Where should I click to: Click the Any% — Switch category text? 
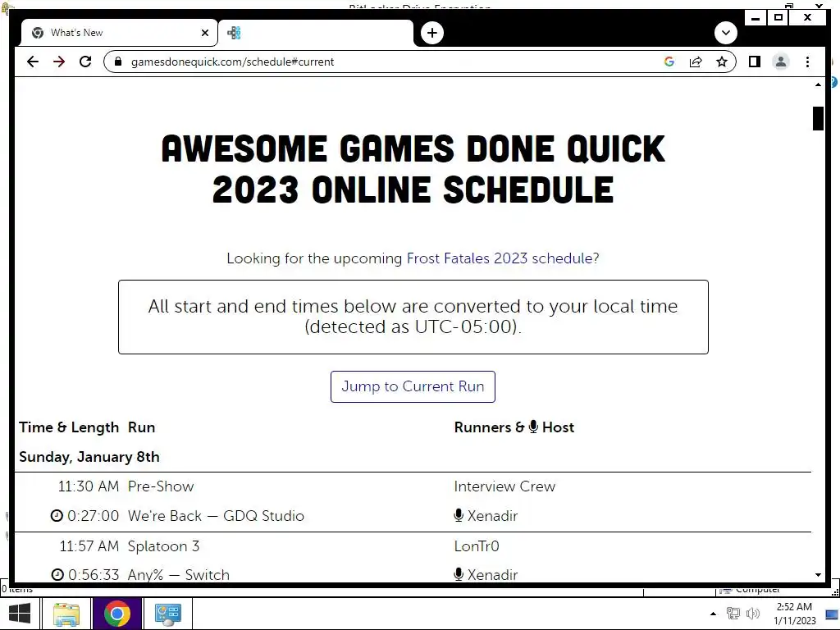click(x=178, y=575)
